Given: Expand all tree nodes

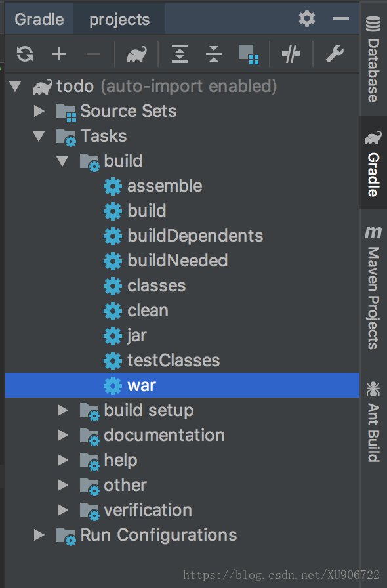Looking at the screenshot, I should (180, 54).
